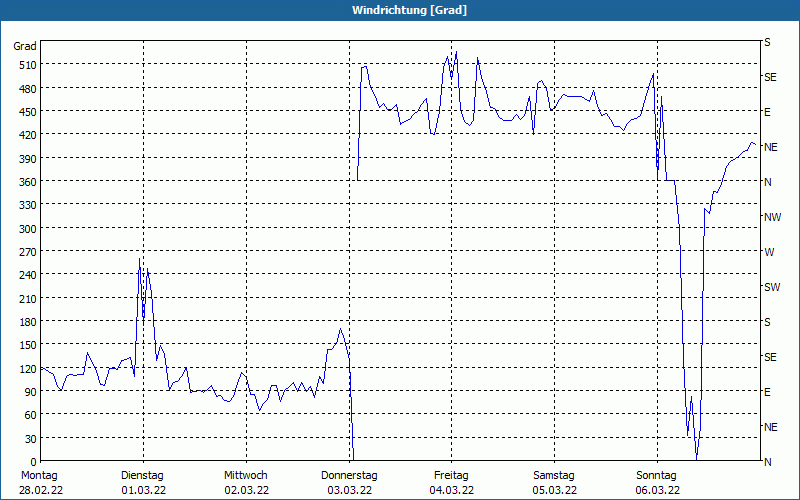Image resolution: width=800 pixels, height=500 pixels.
Task: Click the 'Donnerstag' day label
Action: [349, 476]
